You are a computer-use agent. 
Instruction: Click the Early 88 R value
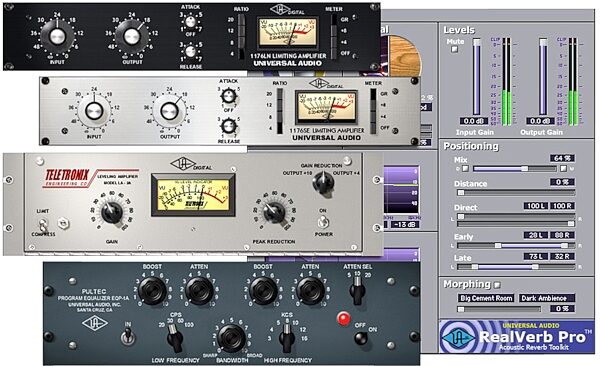point(562,235)
